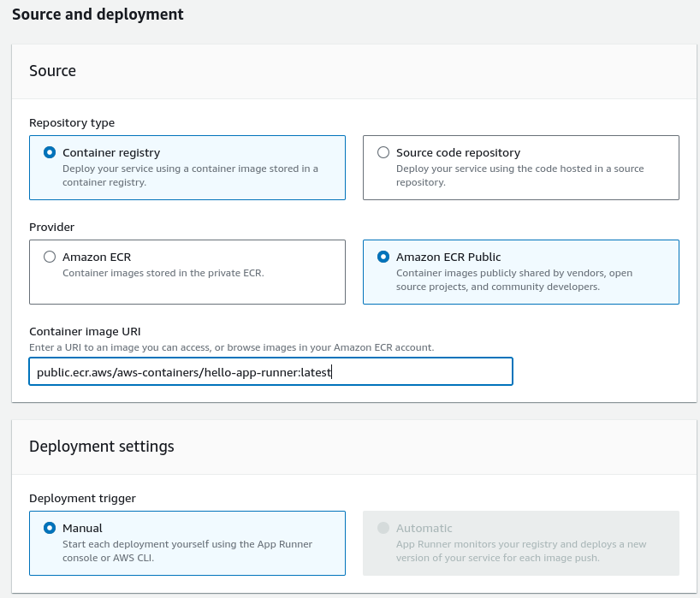700x598 pixels.
Task: Select the Manual deployment trigger radio button
Action: 50,528
